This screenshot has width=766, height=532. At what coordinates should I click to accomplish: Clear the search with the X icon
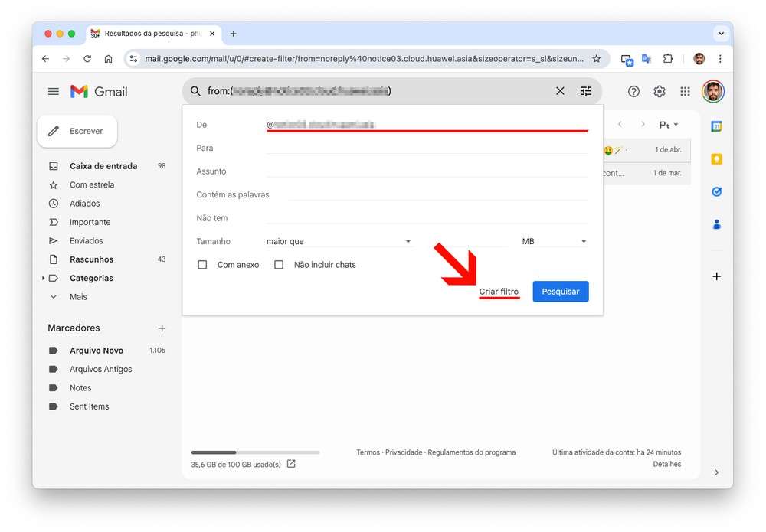pos(560,91)
